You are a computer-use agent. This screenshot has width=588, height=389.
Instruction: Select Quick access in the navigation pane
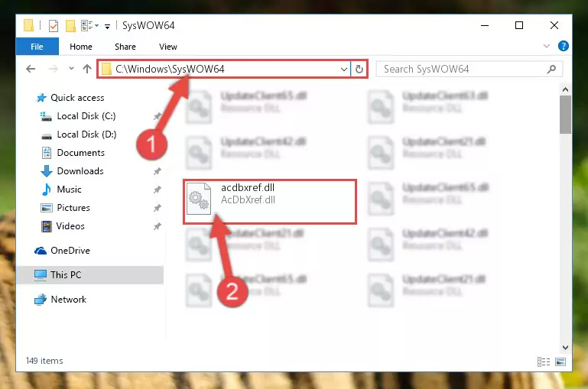point(77,97)
